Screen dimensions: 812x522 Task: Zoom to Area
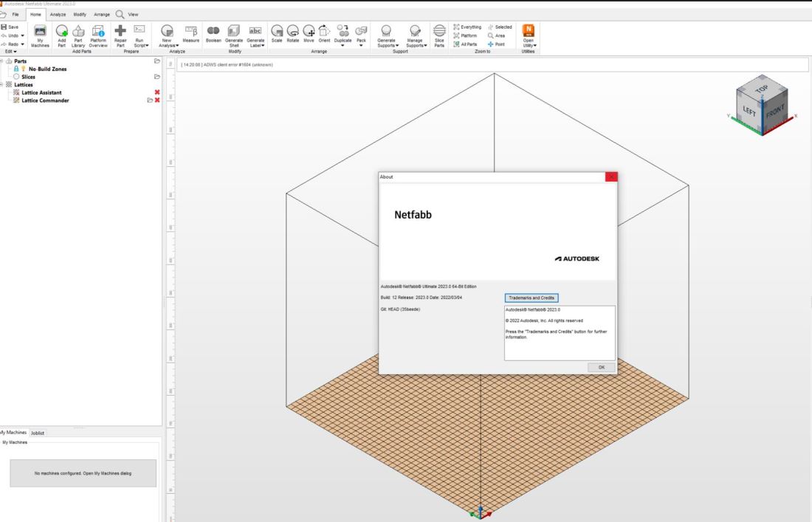[496, 35]
